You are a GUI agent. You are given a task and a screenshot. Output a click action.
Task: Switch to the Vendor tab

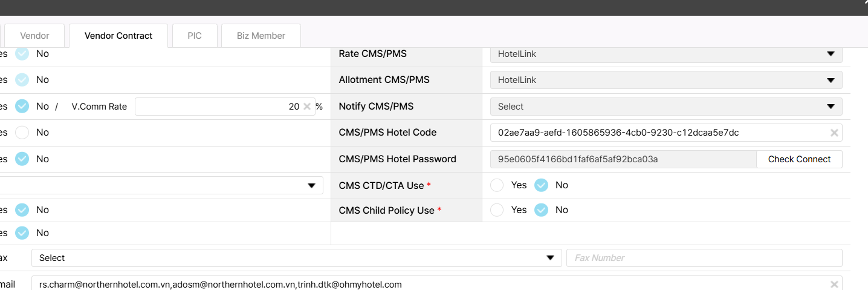[34, 36]
